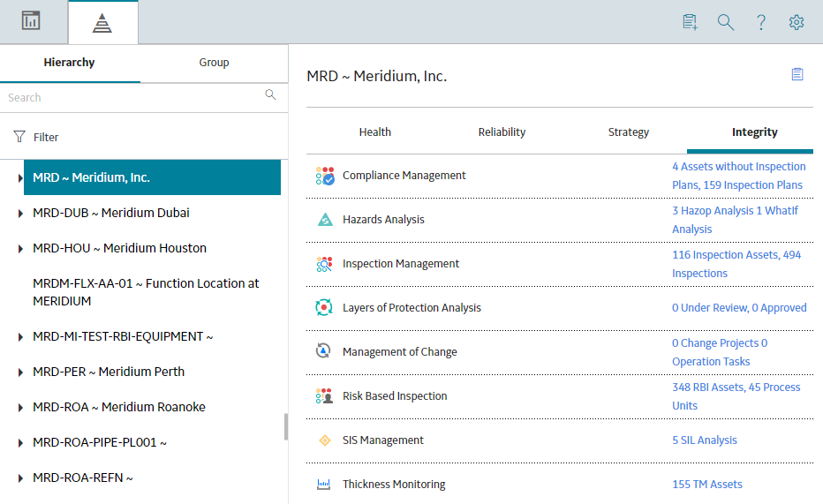This screenshot has height=504, width=823.
Task: Click Compliance Management label
Action: coord(404,176)
